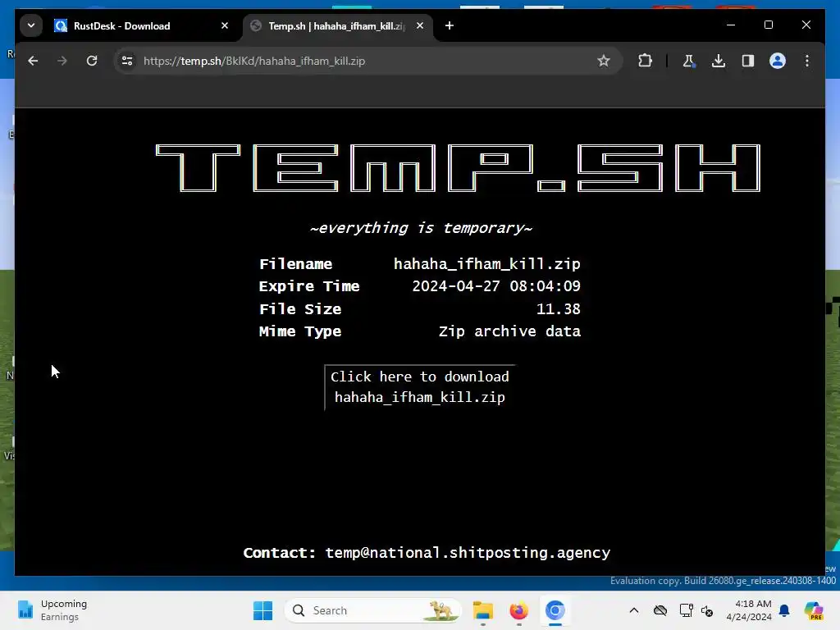Switch to RustDesk - Download tab
The width and height of the screenshot is (840, 630).
click(141, 25)
